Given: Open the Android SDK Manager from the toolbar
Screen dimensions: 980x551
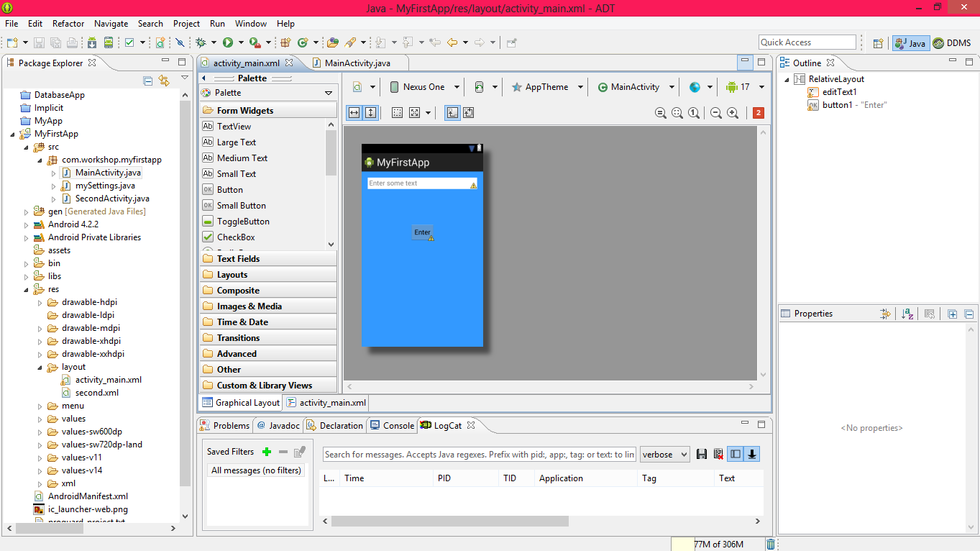Looking at the screenshot, I should 92,41.
